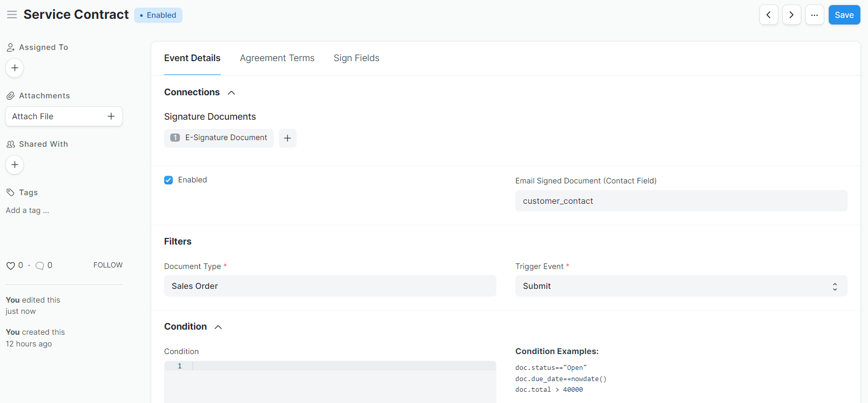Toggle the sidebar hamburger menu icon
This screenshot has height=403, width=868.
coord(12,15)
